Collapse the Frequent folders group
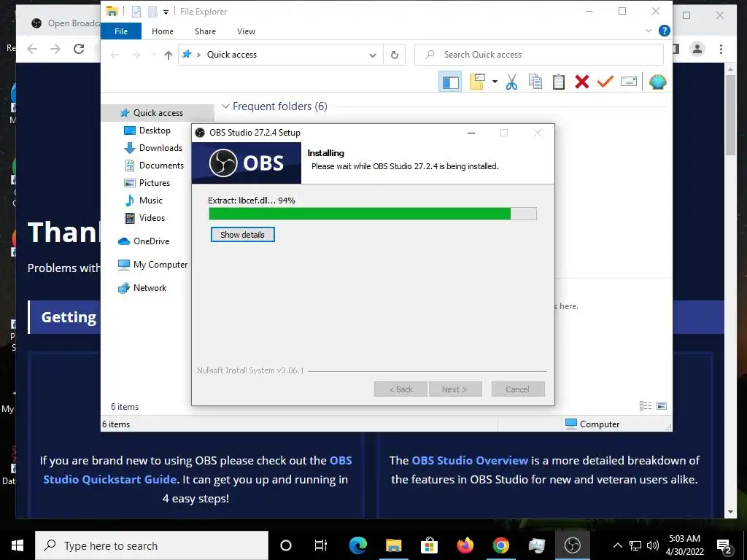 coord(225,106)
